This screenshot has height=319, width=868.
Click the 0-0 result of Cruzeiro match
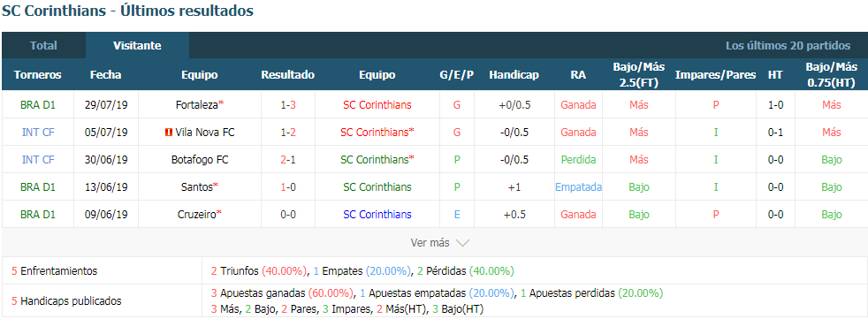click(288, 215)
